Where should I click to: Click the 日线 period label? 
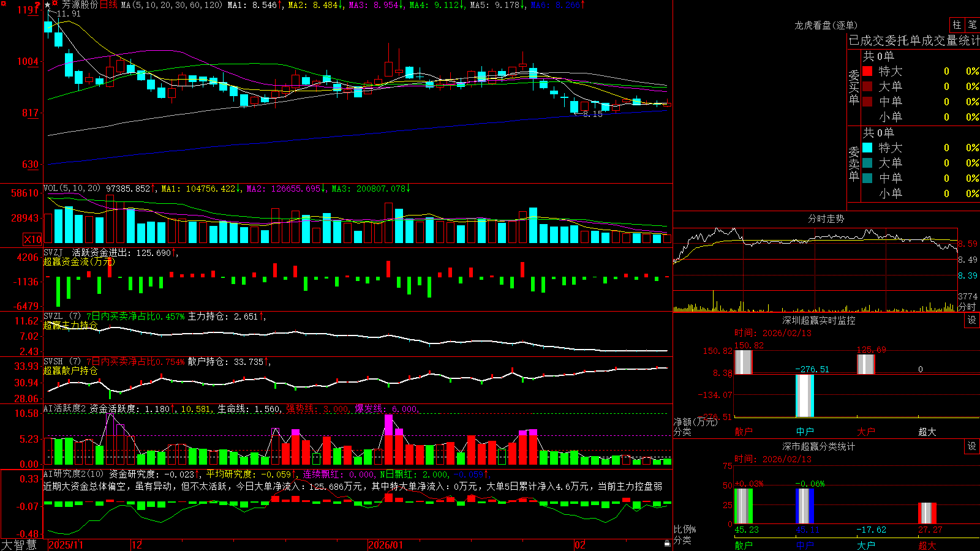coord(108,5)
